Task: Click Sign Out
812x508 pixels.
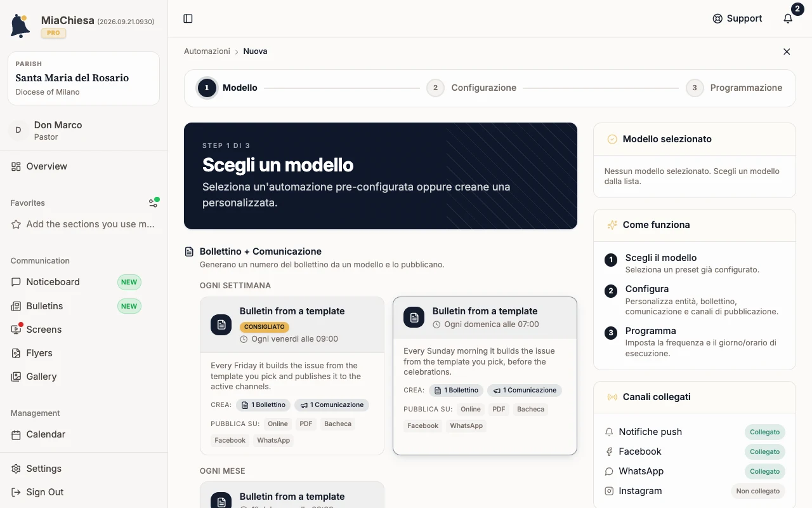Action: click(84, 492)
